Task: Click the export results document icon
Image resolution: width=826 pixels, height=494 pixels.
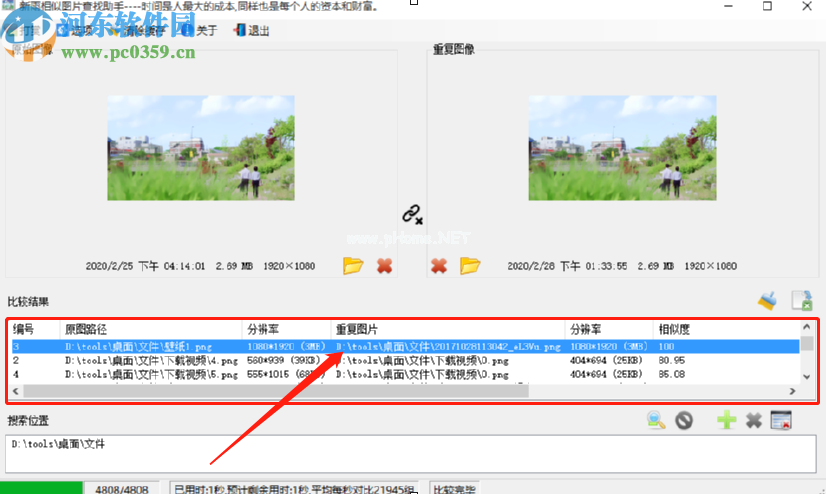Action: [801, 300]
